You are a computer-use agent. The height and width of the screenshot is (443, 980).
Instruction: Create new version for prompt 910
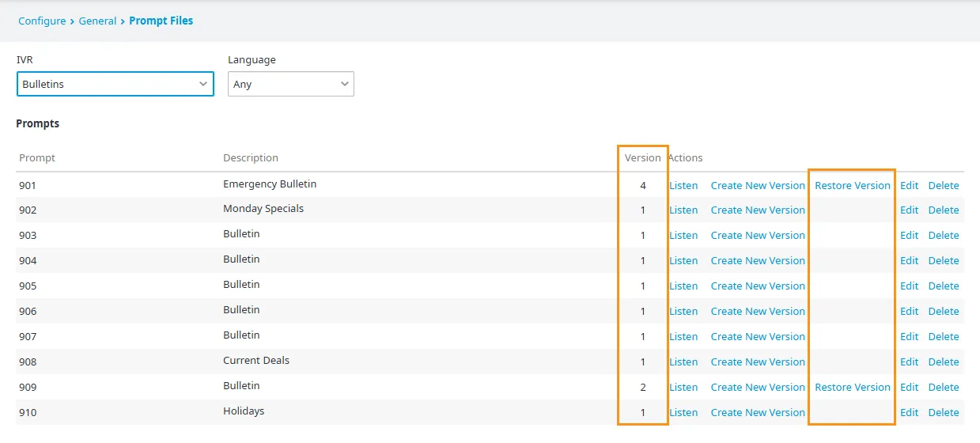(x=758, y=413)
